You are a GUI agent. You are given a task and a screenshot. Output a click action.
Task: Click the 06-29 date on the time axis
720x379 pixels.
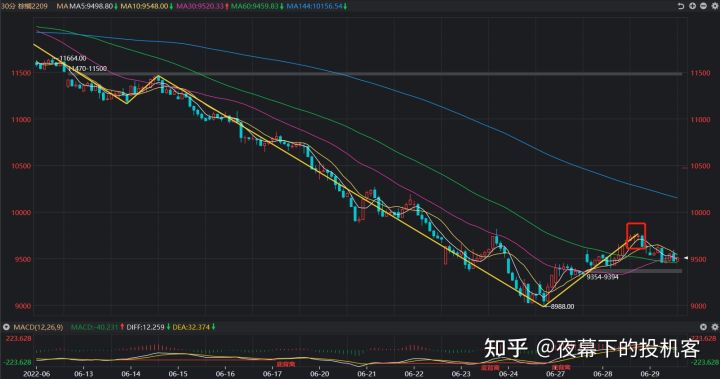tap(650, 374)
